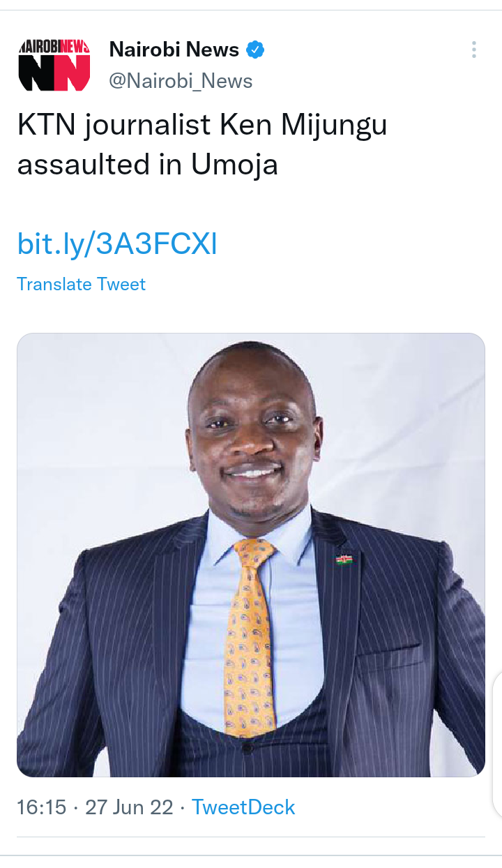The width and height of the screenshot is (502, 868).
Task: Click Translate Tweet
Action: (81, 284)
